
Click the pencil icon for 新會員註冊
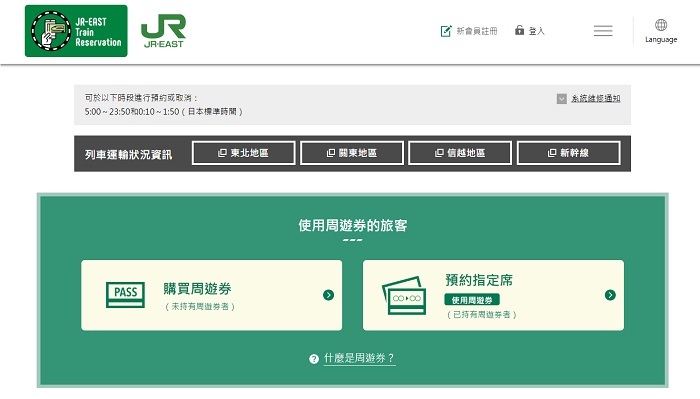(446, 31)
